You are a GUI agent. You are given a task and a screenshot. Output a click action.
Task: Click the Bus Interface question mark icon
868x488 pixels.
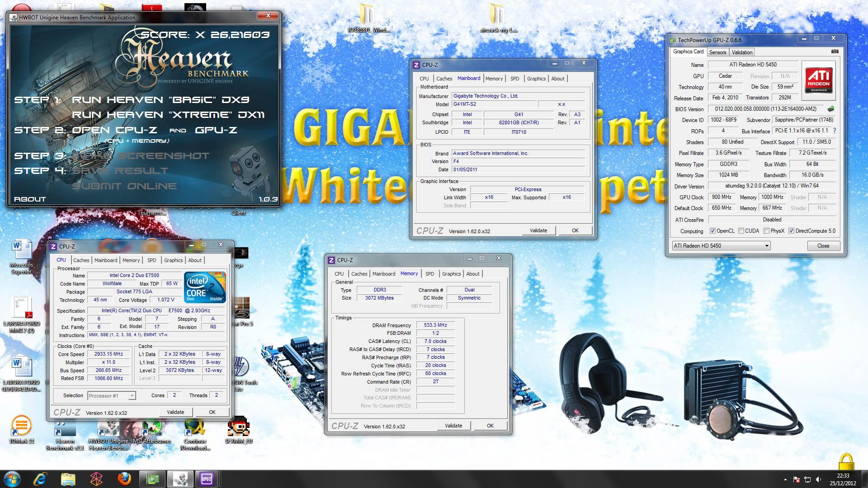click(x=835, y=131)
